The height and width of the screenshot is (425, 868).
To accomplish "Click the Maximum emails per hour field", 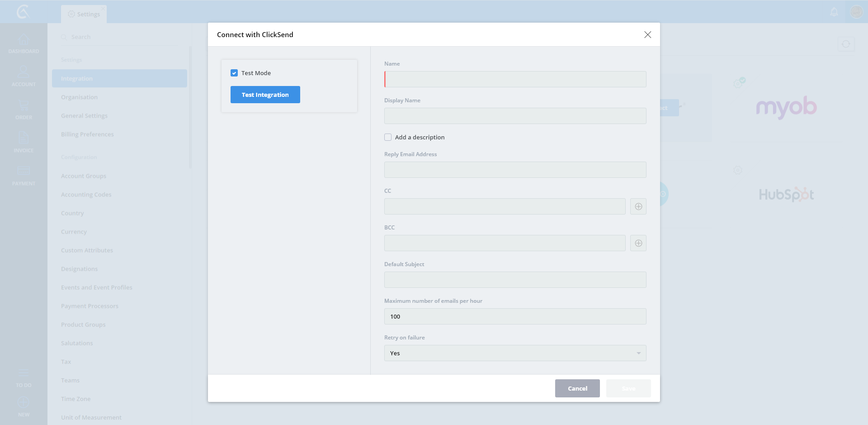I will click(x=515, y=316).
